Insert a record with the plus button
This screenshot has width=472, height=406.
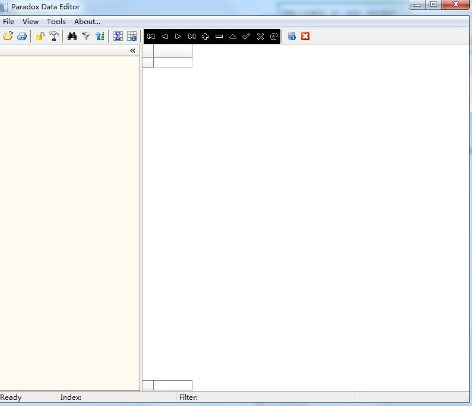coord(205,36)
